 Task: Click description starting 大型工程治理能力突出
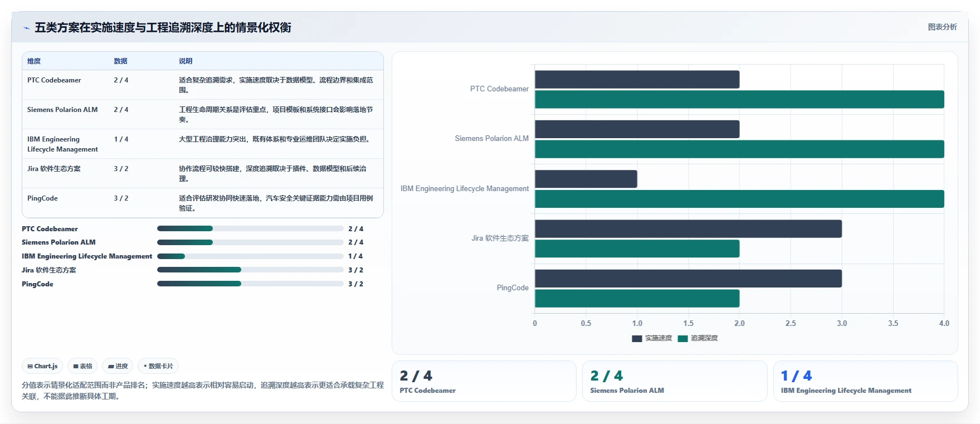click(x=275, y=139)
